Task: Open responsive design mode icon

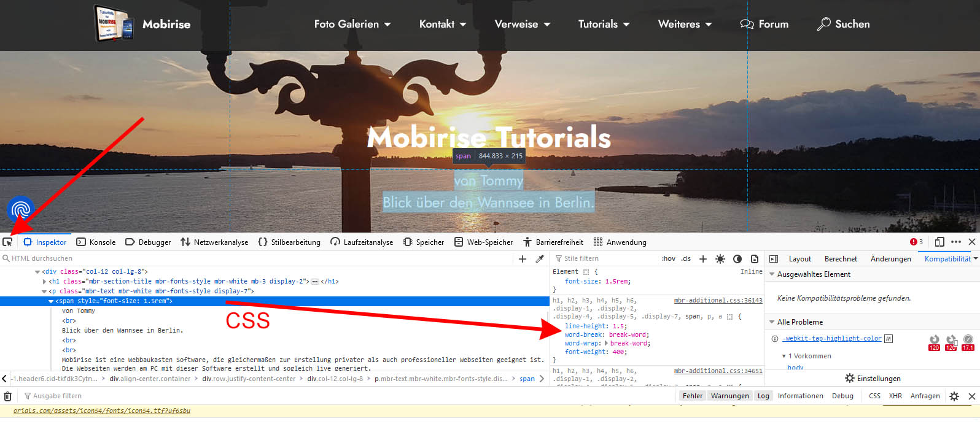Action: coord(939,242)
